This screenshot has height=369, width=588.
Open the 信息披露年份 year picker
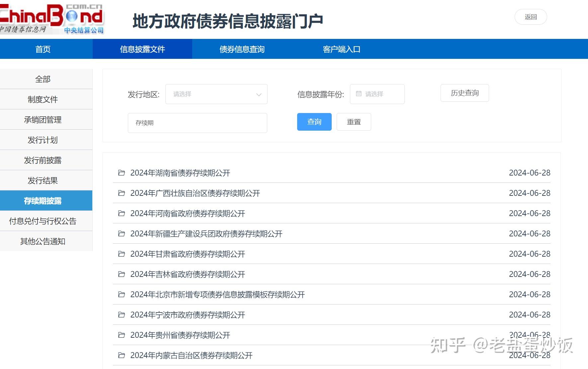tap(377, 94)
